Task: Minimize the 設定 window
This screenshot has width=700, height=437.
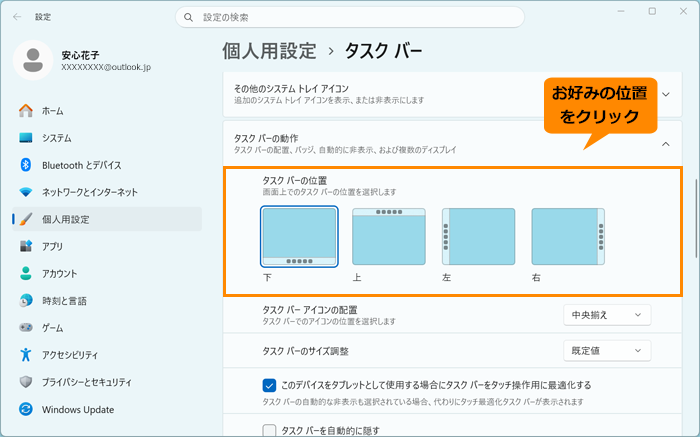Action: [621, 12]
